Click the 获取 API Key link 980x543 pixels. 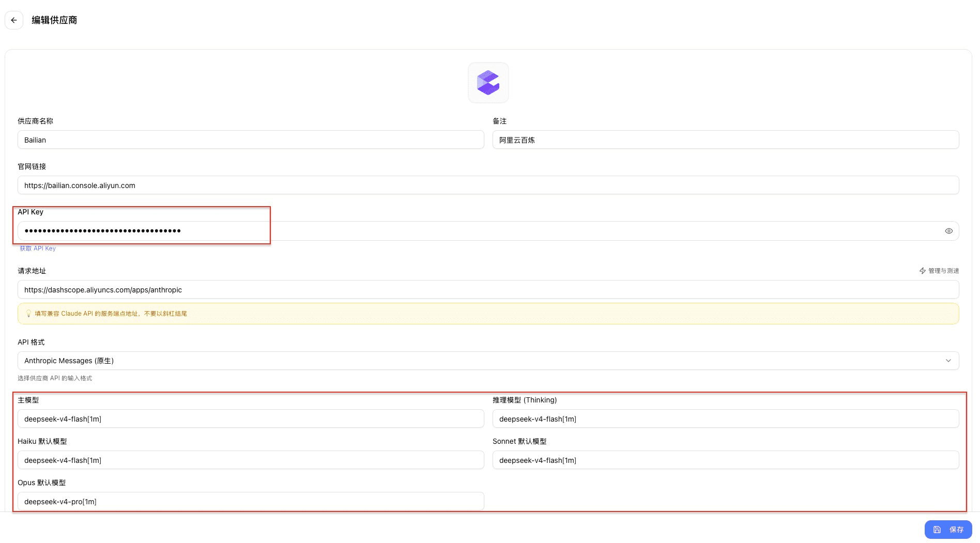point(38,249)
